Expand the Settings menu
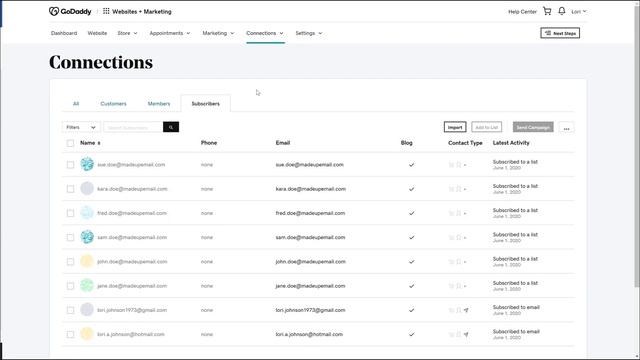This screenshot has height=360, width=640. pyautogui.click(x=309, y=33)
